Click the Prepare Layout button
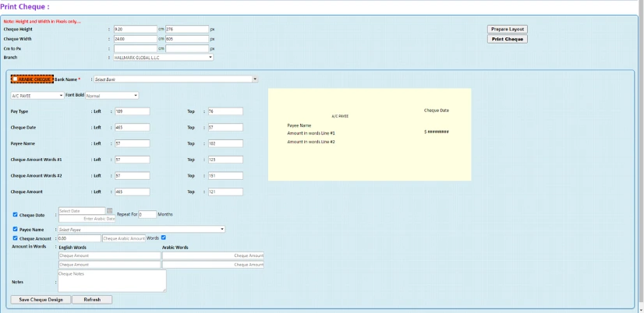This screenshot has height=313, width=644. click(508, 29)
